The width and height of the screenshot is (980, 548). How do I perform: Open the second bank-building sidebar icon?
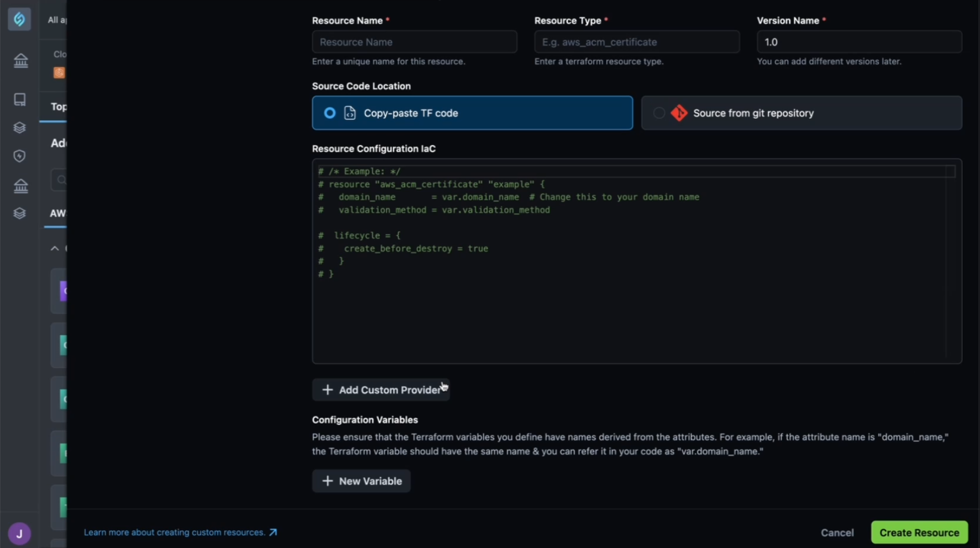click(21, 186)
